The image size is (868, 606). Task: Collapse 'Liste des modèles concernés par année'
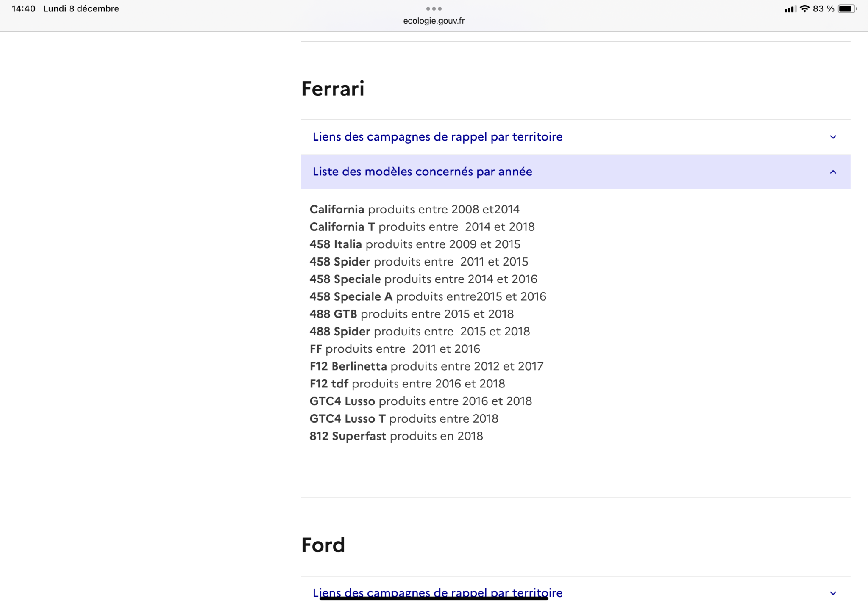(x=575, y=172)
